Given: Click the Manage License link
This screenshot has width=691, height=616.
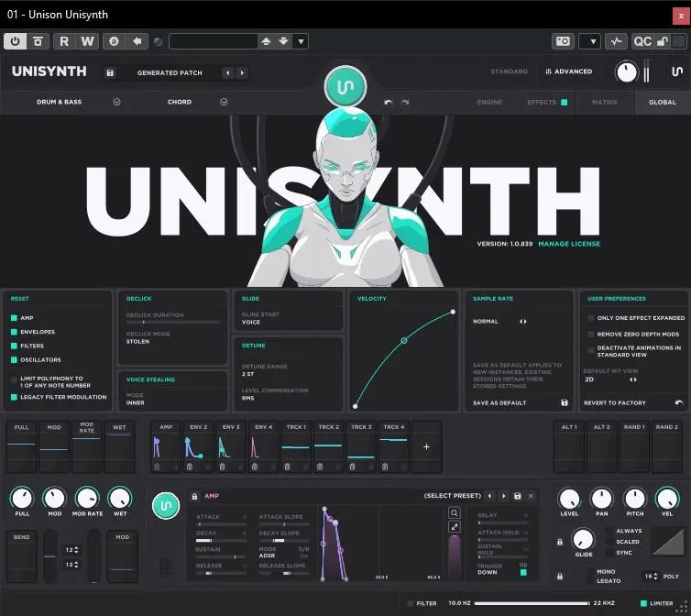Looking at the screenshot, I should [569, 244].
